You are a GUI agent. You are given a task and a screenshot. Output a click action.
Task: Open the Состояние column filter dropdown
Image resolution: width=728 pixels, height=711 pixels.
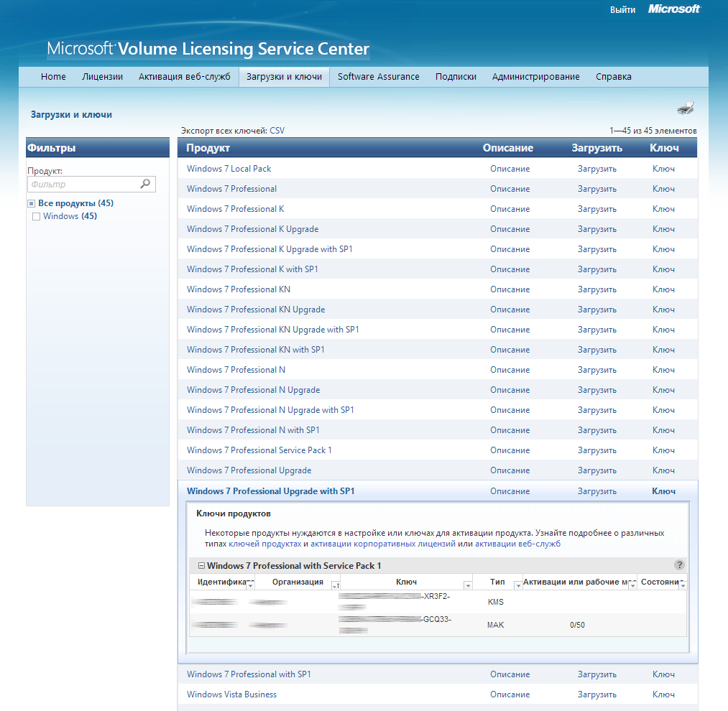(683, 586)
